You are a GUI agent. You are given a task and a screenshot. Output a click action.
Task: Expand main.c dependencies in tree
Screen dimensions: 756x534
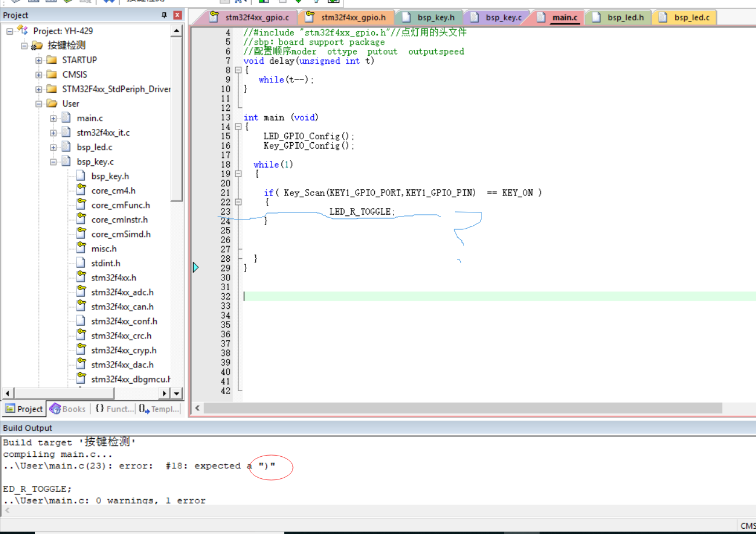53,118
